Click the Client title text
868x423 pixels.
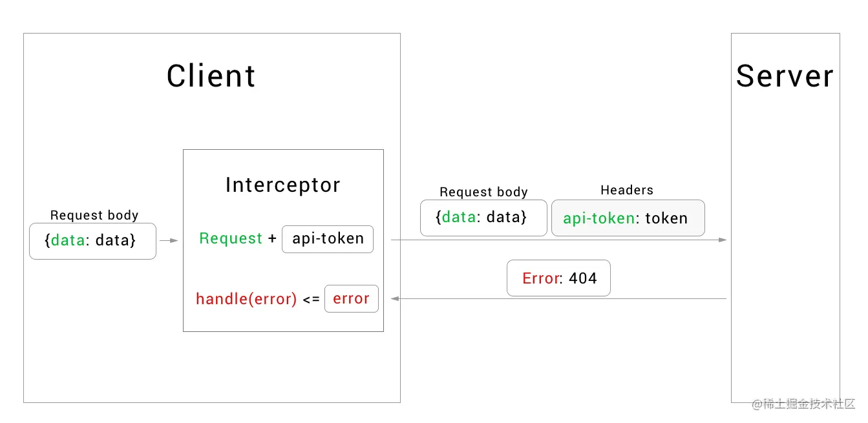[211, 76]
